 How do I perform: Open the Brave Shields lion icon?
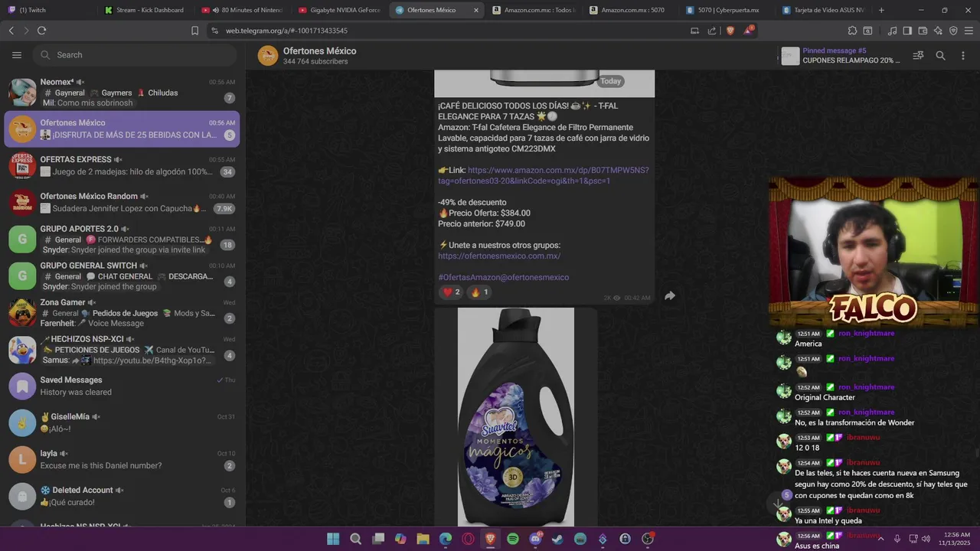730,31
